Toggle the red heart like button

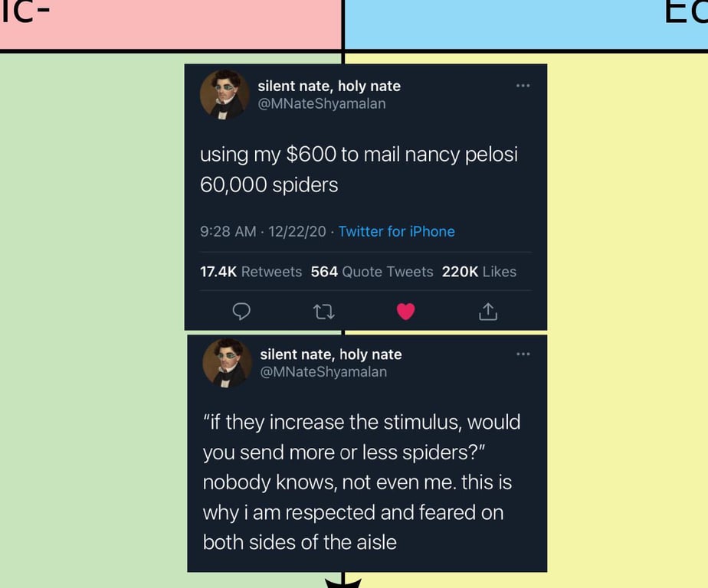(405, 311)
